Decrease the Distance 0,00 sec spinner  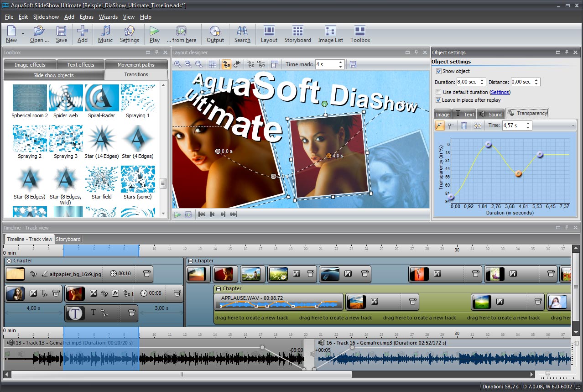click(536, 84)
